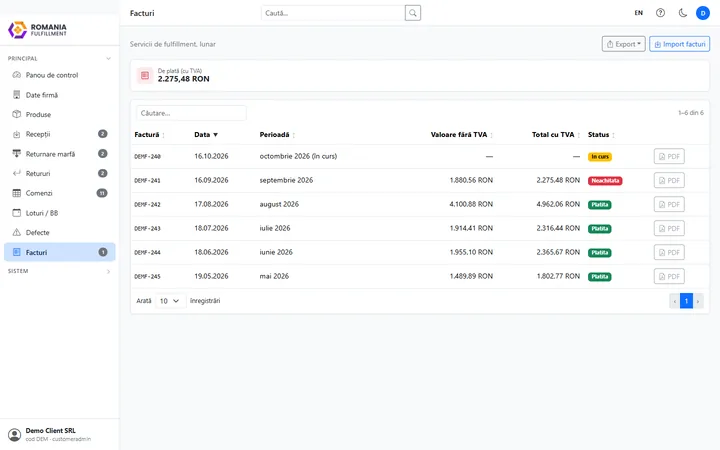Download PDF for invoice DEMF-241
Viewport: 720px width, 450px height.
pyautogui.click(x=669, y=180)
